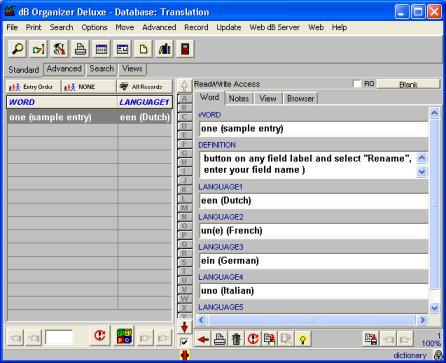Click the books library icon
This screenshot has height=363, width=446.
click(x=164, y=49)
